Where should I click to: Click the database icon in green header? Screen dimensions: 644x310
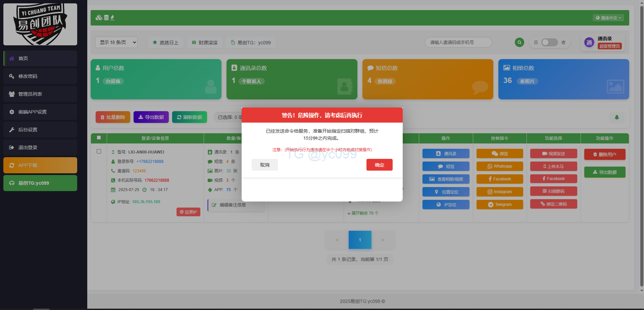tap(106, 18)
